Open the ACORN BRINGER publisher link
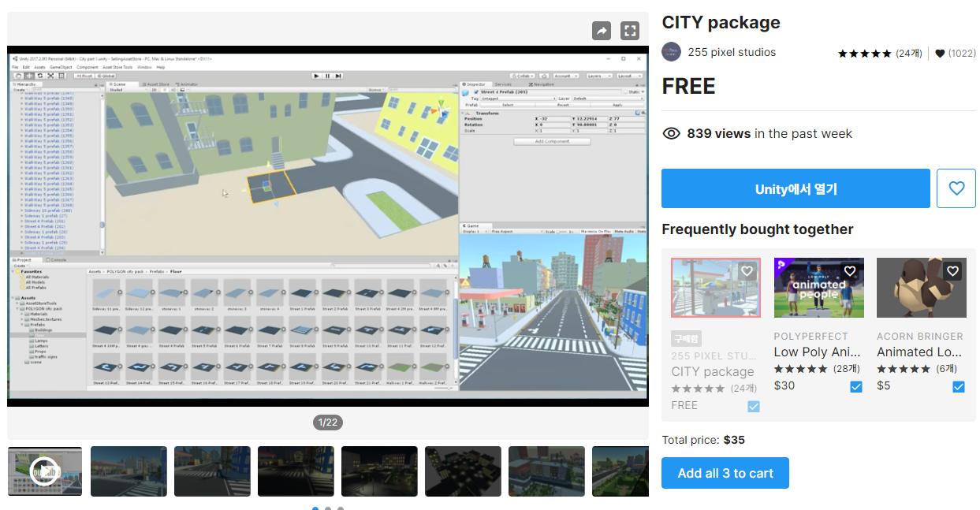980x510 pixels. (920, 337)
